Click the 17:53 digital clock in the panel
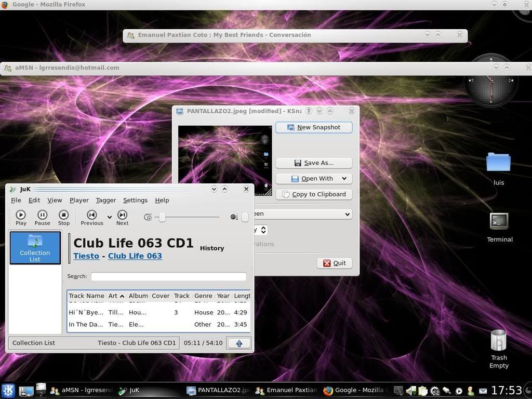Screen dimensions: 532x399 [x=506, y=391]
